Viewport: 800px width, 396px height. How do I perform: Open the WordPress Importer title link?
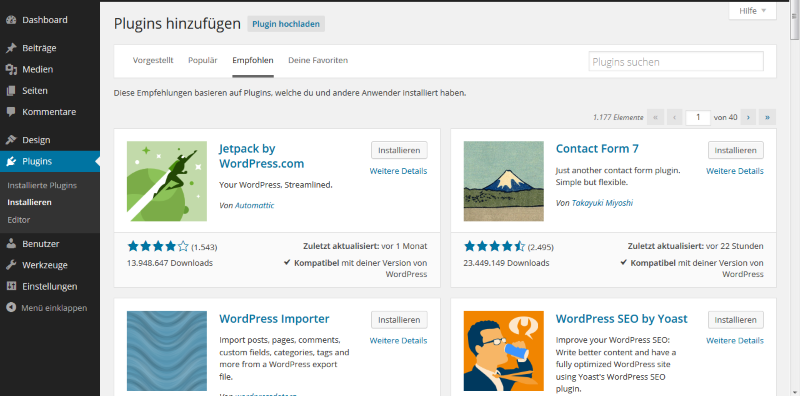coord(274,319)
